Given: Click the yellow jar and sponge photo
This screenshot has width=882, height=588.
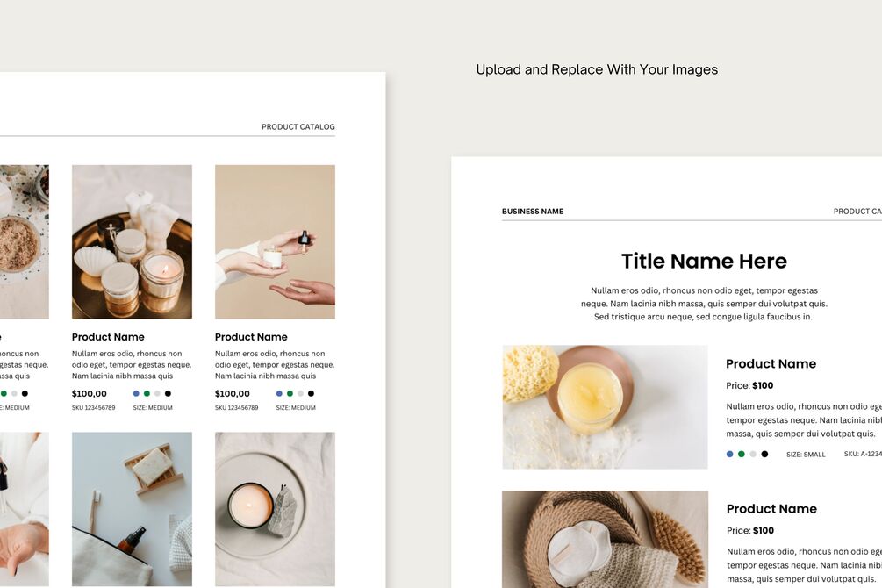Looking at the screenshot, I should click(x=605, y=407).
